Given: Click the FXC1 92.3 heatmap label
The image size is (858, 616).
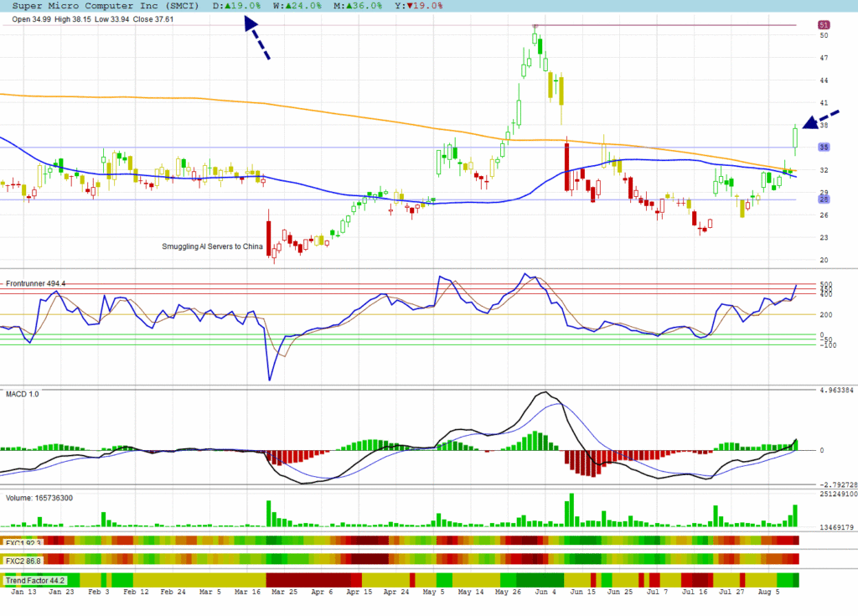Looking at the screenshot, I should click(23, 543).
